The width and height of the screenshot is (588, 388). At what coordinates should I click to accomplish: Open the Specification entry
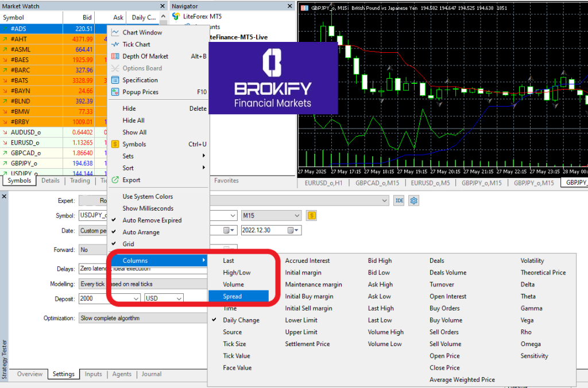click(140, 80)
